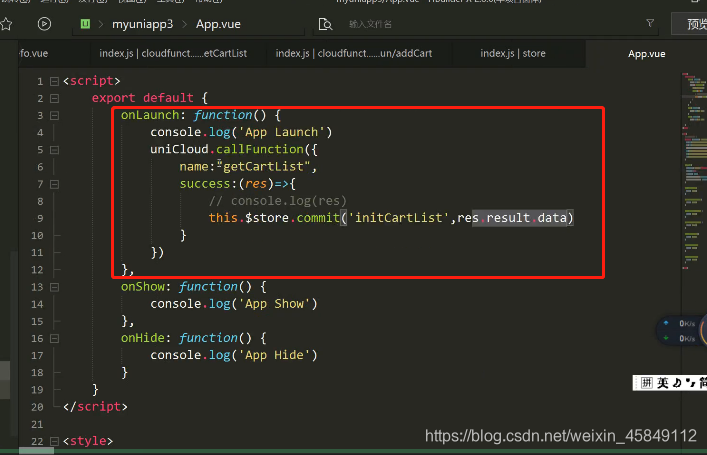This screenshot has width=707, height=455.
Task: Click the run/play icon in the toolbar
Action: [x=44, y=23]
